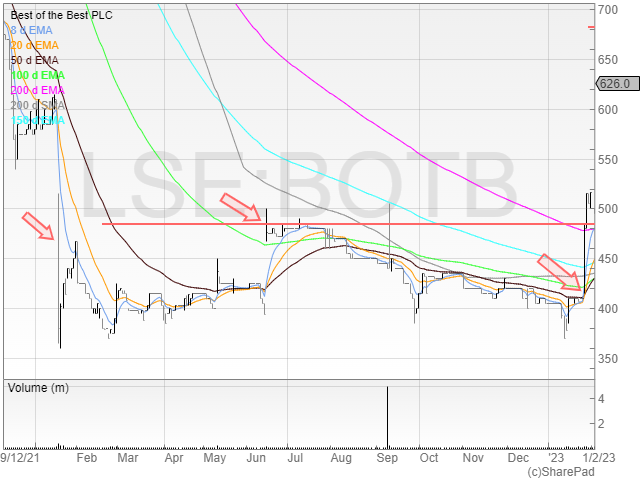Select the '100 d EMA' legend label
Image resolution: width=640 pixels, height=480 pixels.
pos(38,75)
